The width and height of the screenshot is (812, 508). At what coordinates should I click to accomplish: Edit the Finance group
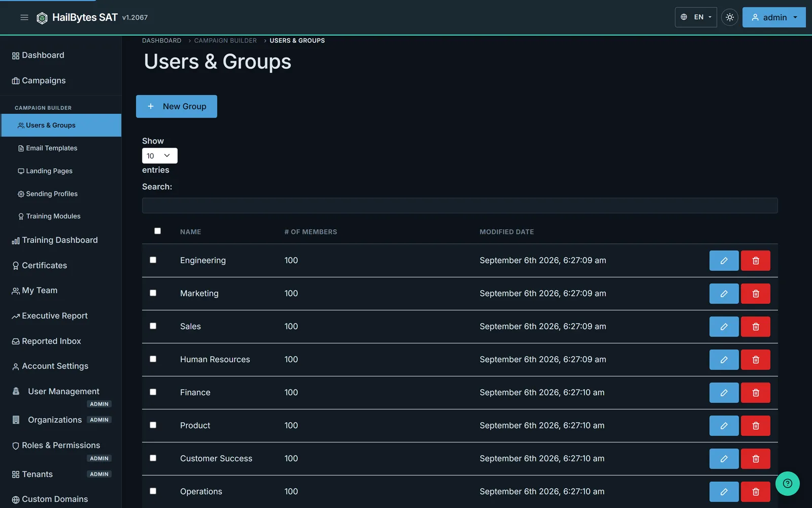point(724,393)
